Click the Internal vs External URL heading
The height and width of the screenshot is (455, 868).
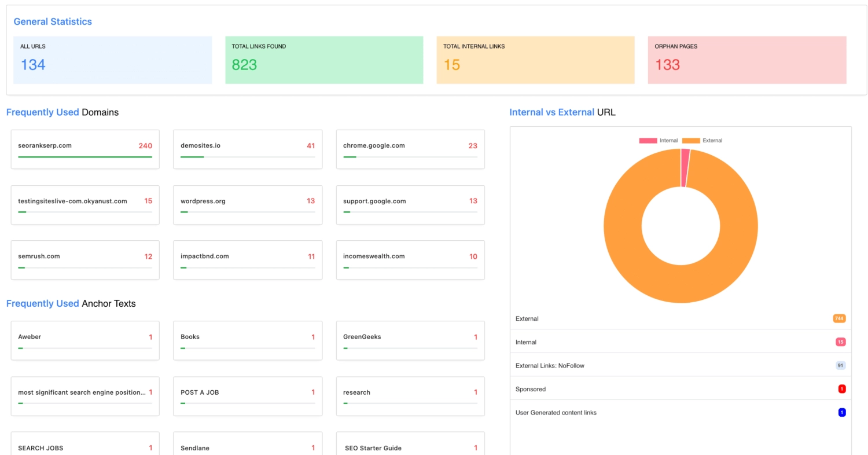pos(562,112)
